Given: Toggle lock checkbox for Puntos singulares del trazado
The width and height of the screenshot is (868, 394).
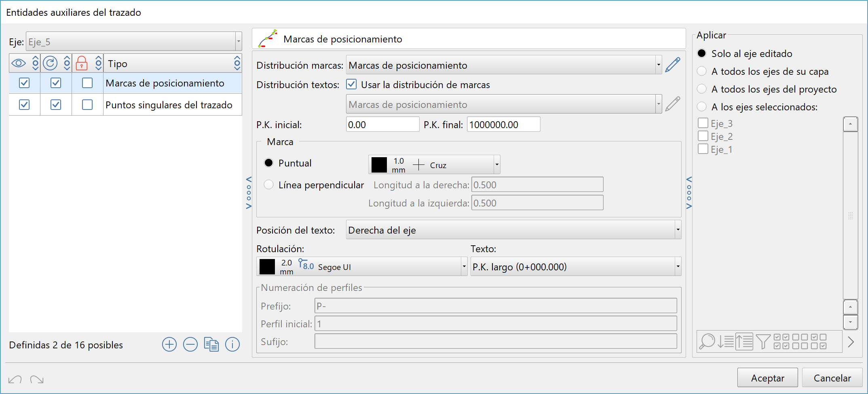Looking at the screenshot, I should [x=87, y=105].
